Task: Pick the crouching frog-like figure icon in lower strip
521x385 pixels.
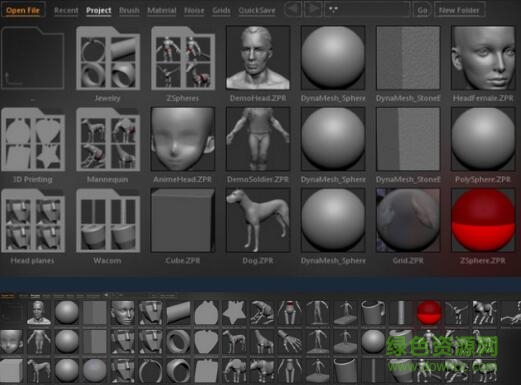Action: tap(262, 312)
